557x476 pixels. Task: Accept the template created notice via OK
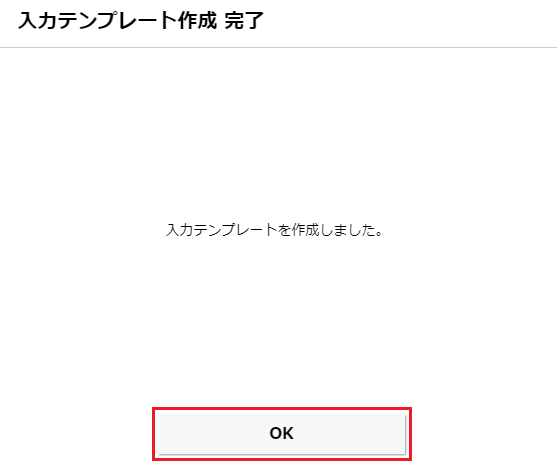click(281, 433)
